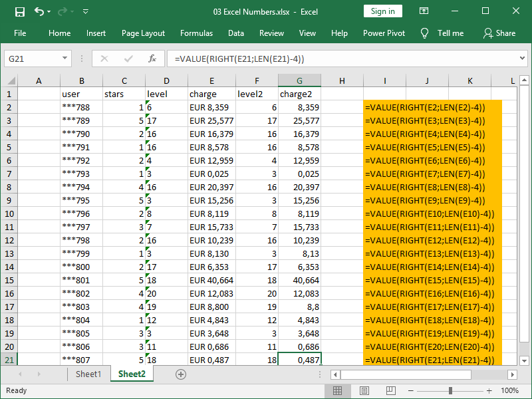This screenshot has width=532, height=399.
Task: Click the 100% zoom percentage label
Action: pyautogui.click(x=511, y=391)
